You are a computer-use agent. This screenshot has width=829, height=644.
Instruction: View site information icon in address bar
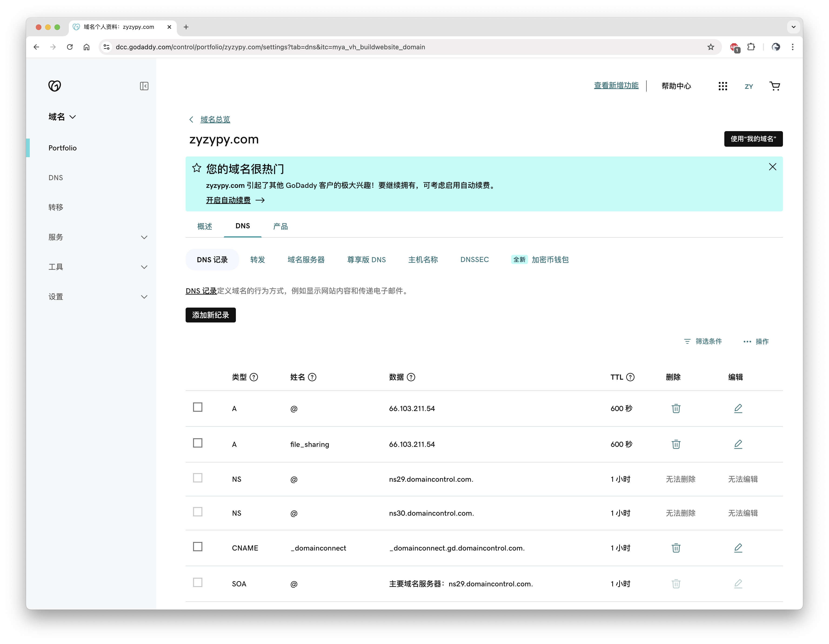coord(107,47)
